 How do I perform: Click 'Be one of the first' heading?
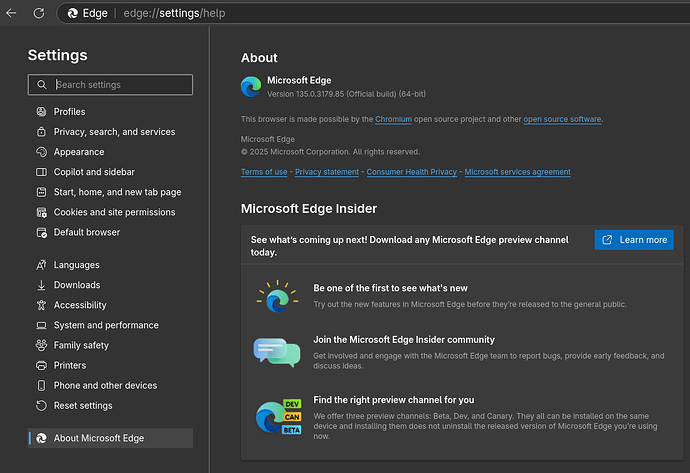(390, 288)
